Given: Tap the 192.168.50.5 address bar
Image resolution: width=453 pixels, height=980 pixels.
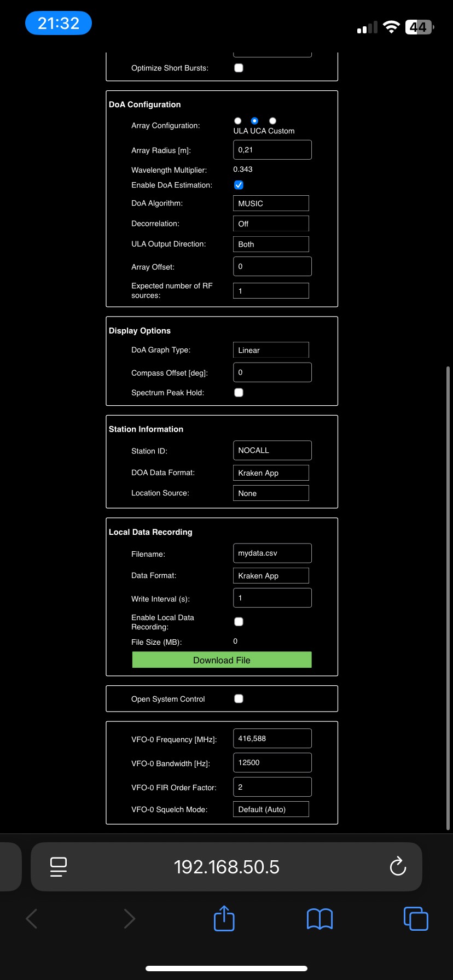Looking at the screenshot, I should click(226, 867).
